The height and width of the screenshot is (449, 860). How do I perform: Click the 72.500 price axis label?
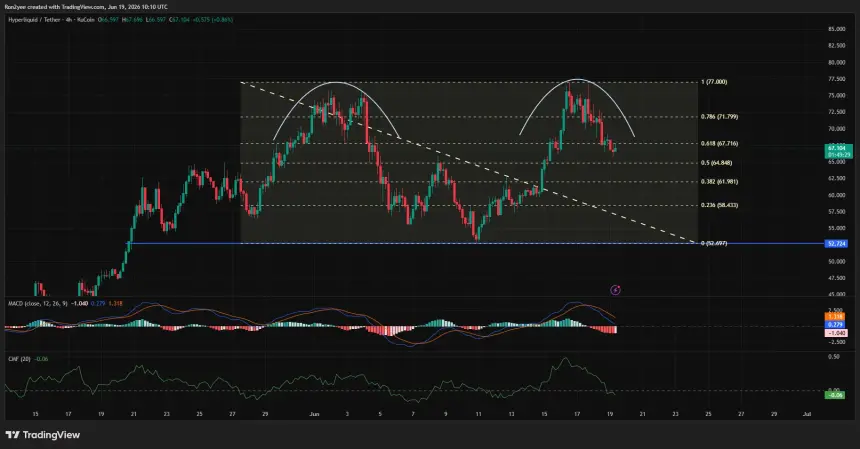[x=836, y=112]
